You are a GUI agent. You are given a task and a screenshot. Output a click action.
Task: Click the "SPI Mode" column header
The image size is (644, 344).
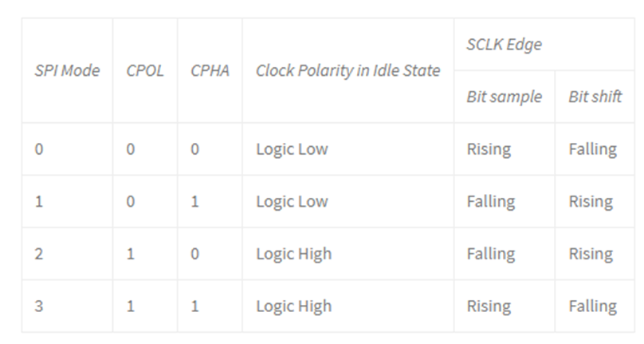tap(67, 70)
